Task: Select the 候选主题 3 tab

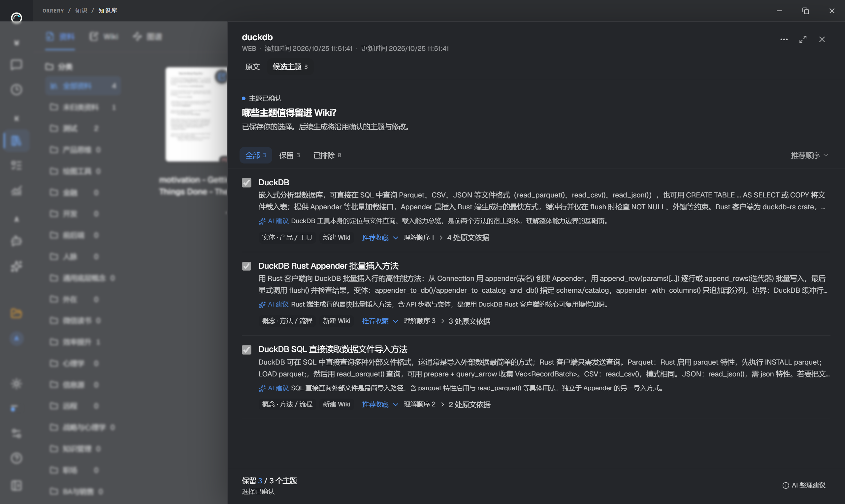Action: (x=290, y=67)
